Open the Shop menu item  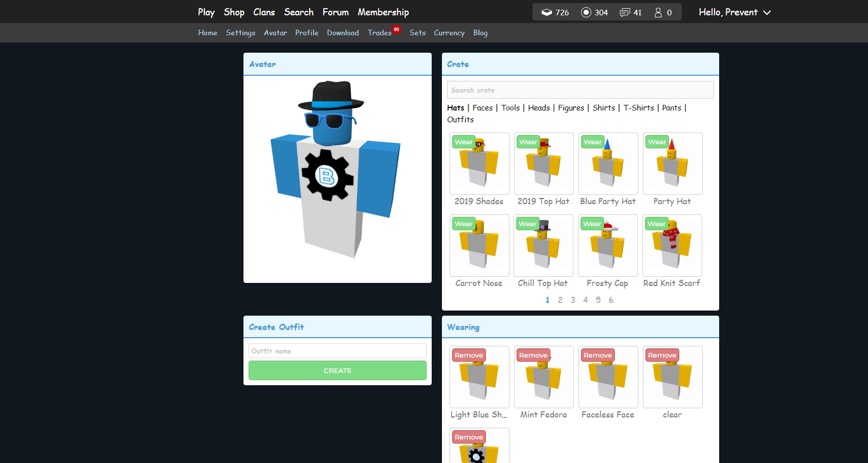click(x=234, y=12)
